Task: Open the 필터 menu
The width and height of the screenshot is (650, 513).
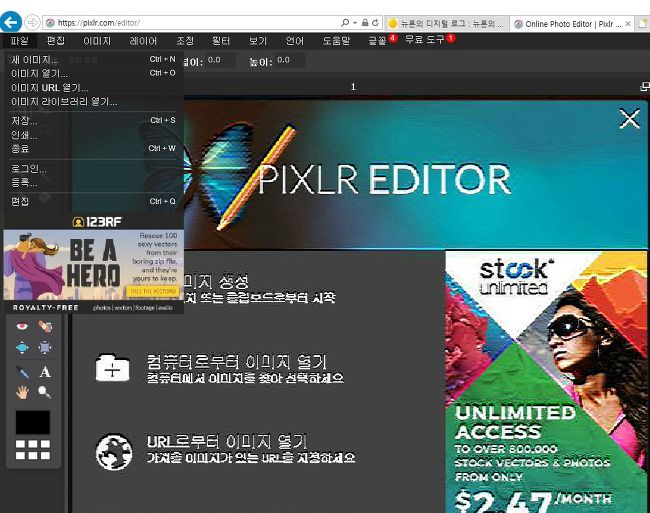Action: click(x=221, y=41)
